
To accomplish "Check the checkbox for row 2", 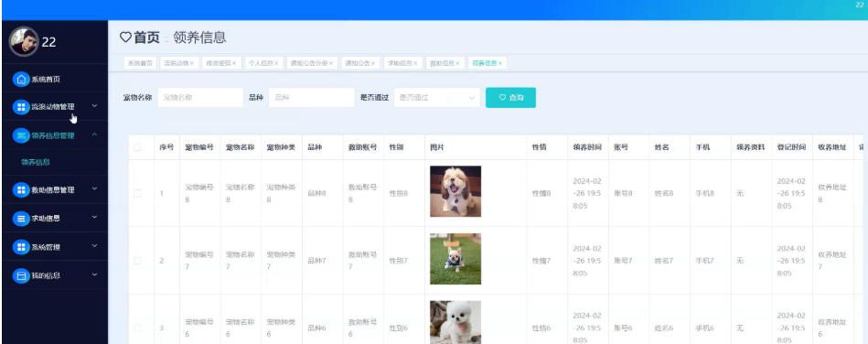I will pos(137,261).
